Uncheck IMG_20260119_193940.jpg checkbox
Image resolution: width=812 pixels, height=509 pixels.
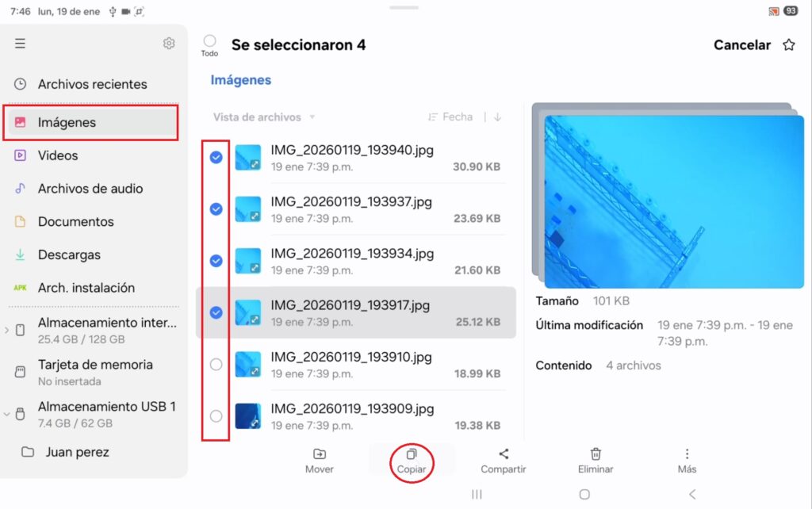(x=216, y=158)
